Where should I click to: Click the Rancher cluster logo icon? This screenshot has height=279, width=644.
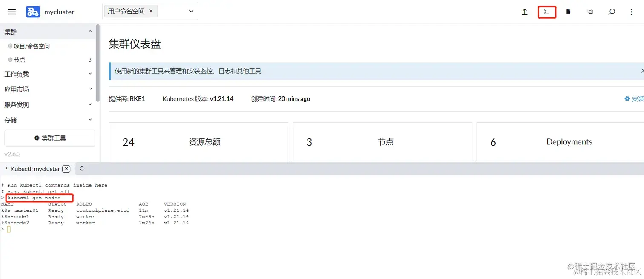click(x=33, y=12)
